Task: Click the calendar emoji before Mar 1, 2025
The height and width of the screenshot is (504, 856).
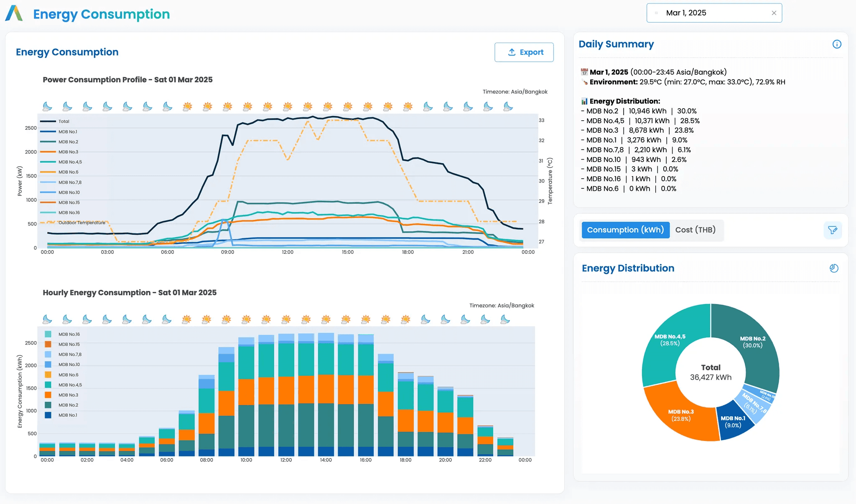Action: point(584,72)
